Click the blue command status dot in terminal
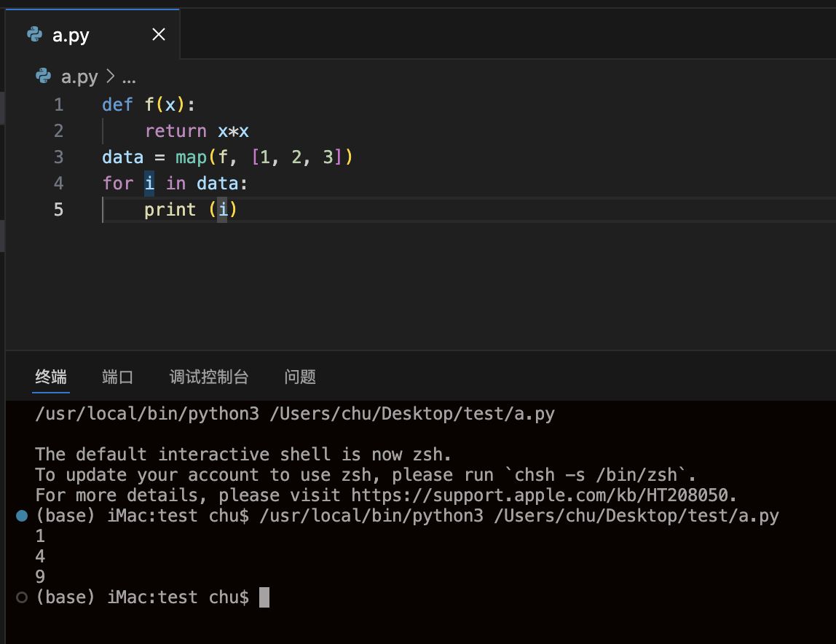Image resolution: width=836 pixels, height=644 pixels. point(21,516)
